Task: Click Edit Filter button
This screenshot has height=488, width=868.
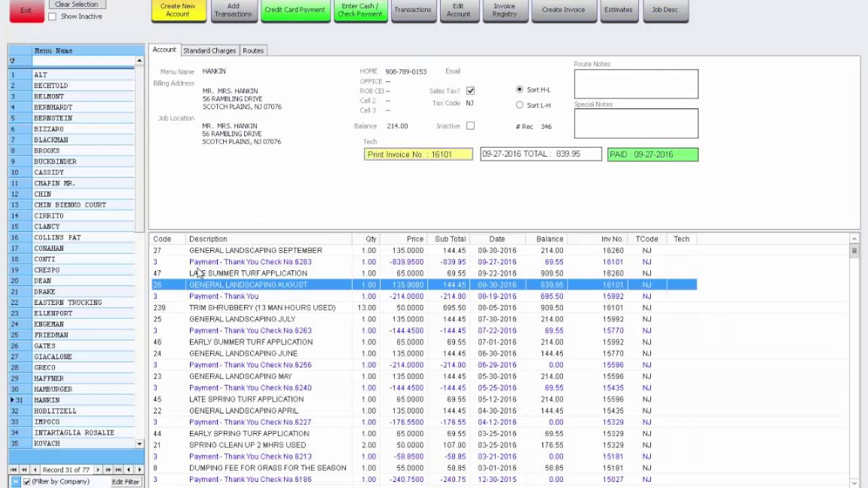Action: click(x=125, y=482)
